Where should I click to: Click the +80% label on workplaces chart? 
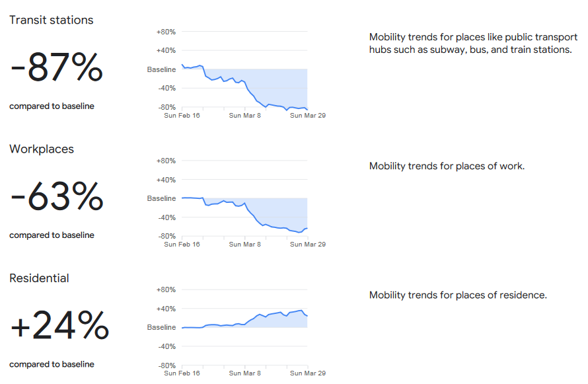[166, 161]
